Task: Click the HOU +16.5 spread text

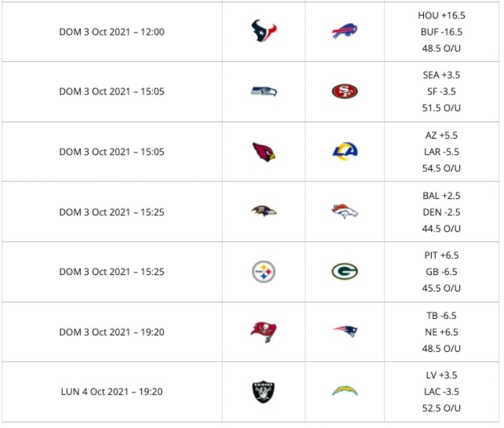Action: [441, 15]
